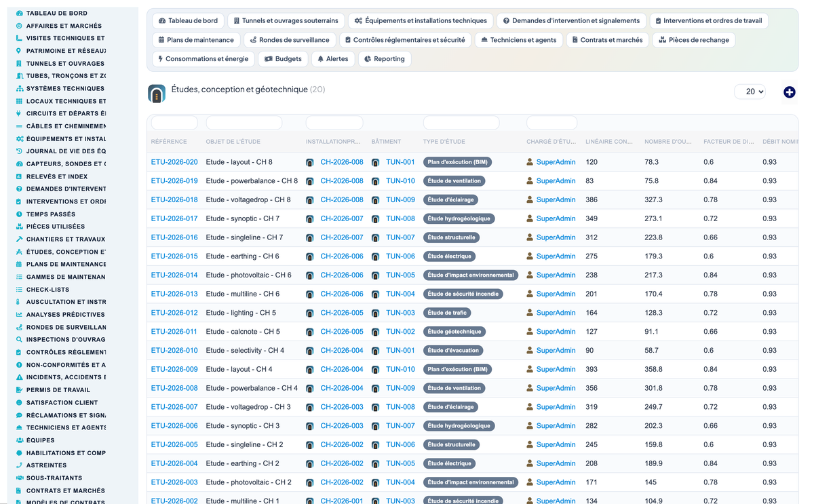The width and height of the screenshot is (814, 504).
Task: Sort by BÂTIMENT column header
Action: tap(386, 142)
